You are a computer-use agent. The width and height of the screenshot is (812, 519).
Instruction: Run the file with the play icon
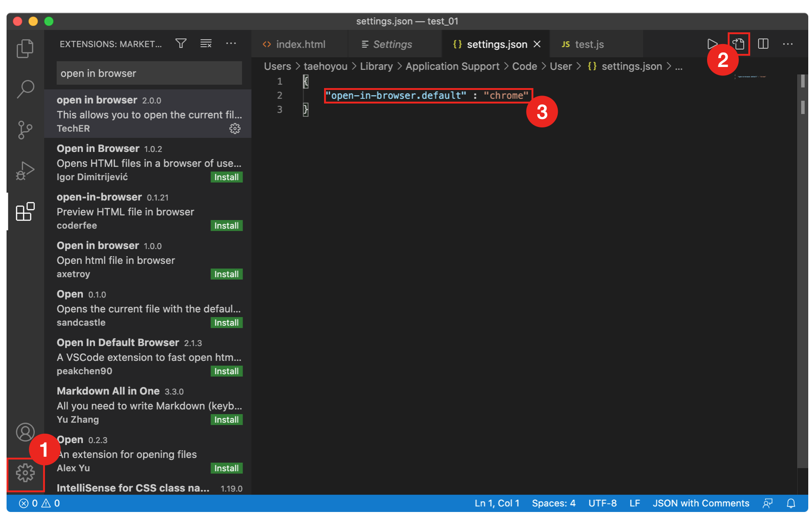click(x=712, y=44)
